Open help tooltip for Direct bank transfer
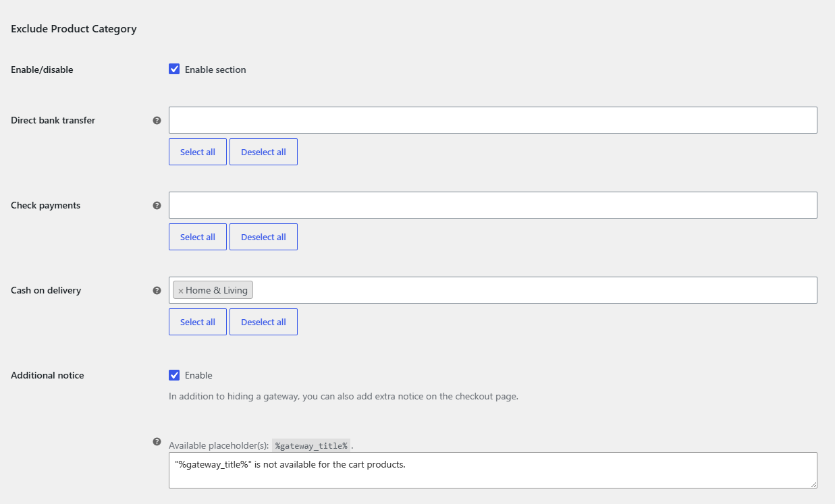The image size is (835, 504). (x=157, y=120)
